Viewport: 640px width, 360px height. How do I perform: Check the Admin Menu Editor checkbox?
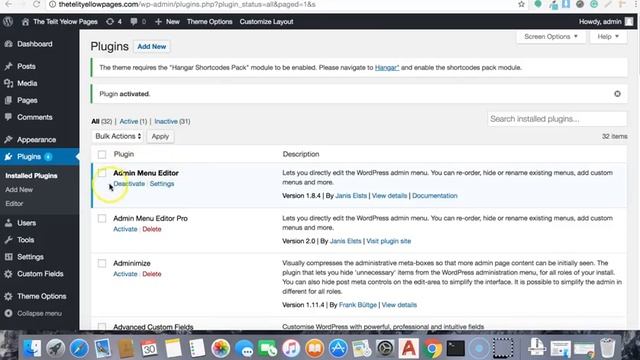[x=102, y=173]
